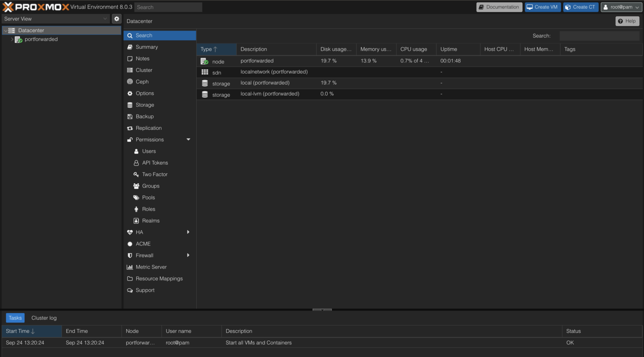Expand the HA submenu

click(140, 232)
